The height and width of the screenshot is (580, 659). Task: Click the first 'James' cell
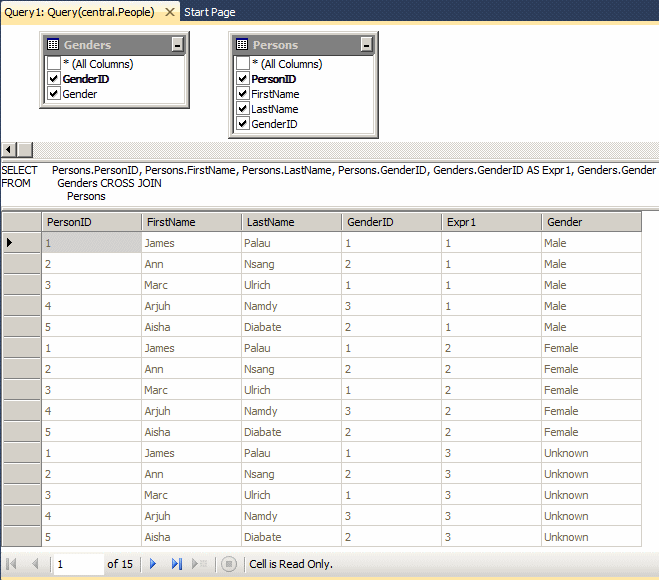(192, 243)
